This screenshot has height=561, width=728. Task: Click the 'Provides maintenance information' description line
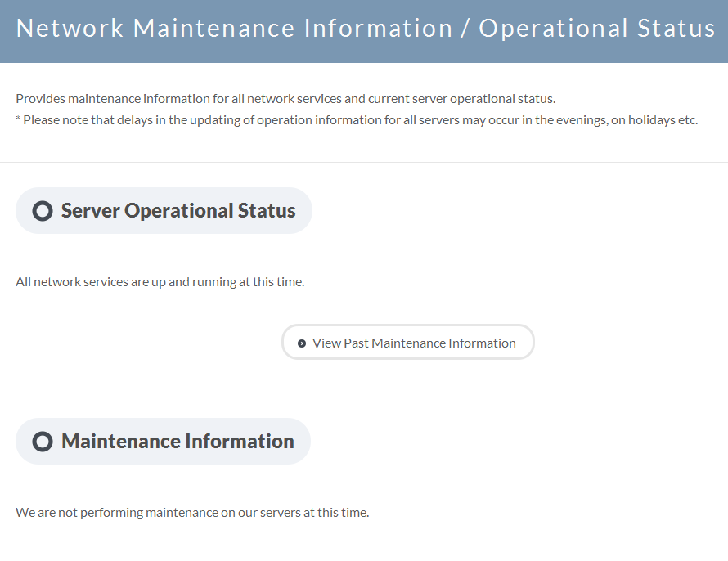285,99
